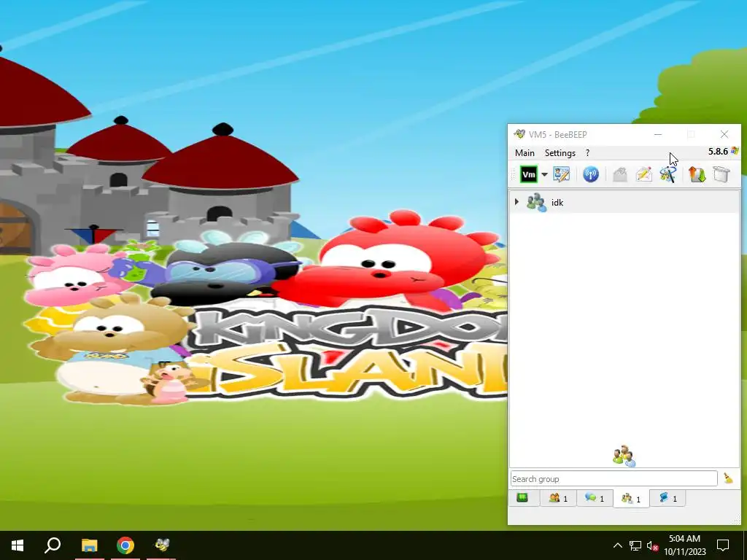The height and width of the screenshot is (560, 747).
Task: Open the file transfer arrows icon
Action: 697,174
